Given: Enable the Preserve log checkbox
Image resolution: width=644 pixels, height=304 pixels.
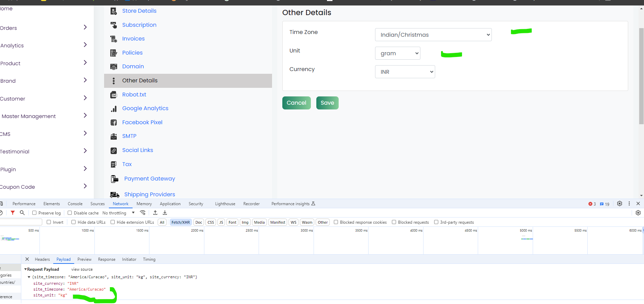Looking at the screenshot, I should coord(34,213).
